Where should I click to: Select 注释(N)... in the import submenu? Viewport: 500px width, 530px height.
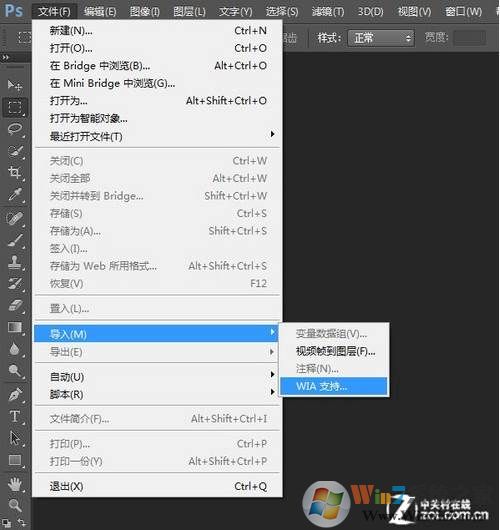coord(334,369)
